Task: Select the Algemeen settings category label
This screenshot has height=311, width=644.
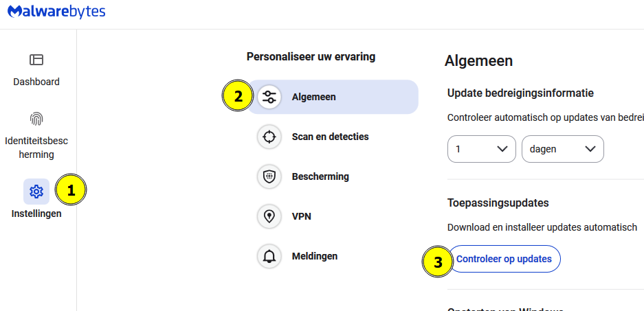Action: coord(314,97)
